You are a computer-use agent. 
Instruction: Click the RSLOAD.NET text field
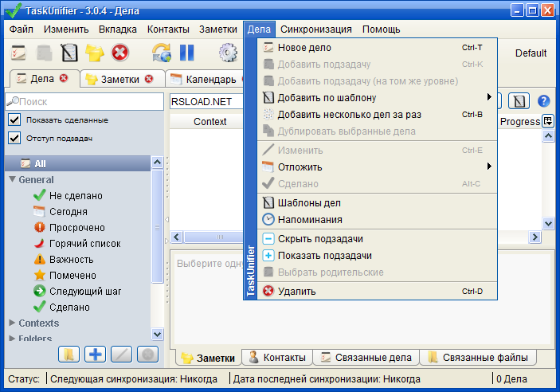point(206,101)
